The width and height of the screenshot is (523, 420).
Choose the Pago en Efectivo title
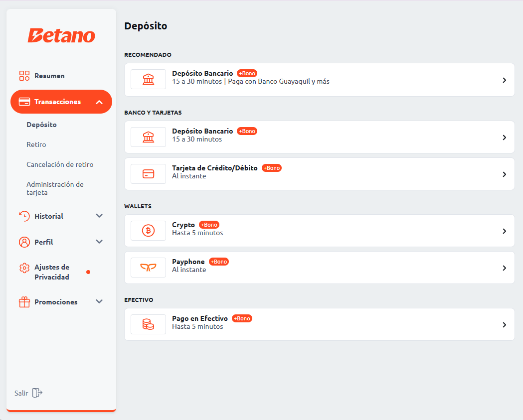coord(200,319)
